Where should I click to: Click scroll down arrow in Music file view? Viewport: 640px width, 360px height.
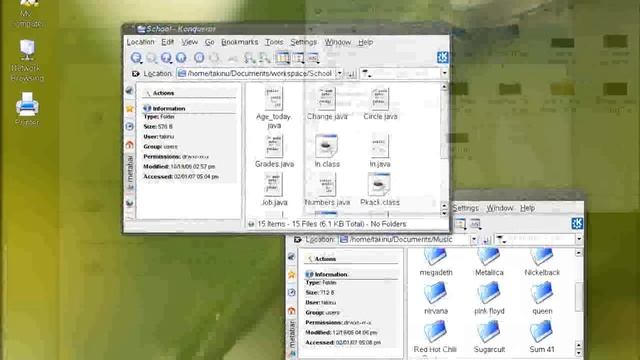[x=579, y=353]
